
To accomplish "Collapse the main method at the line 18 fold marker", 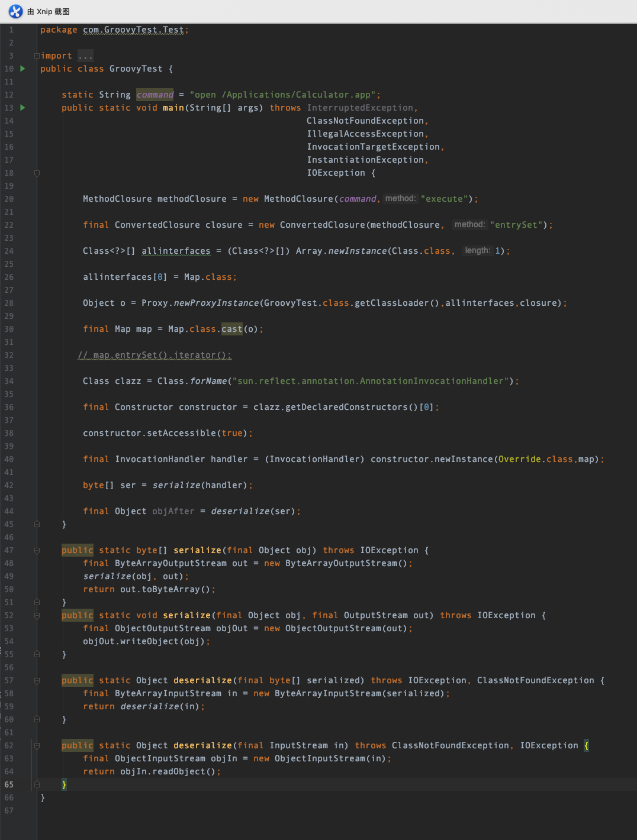I will coord(37,173).
